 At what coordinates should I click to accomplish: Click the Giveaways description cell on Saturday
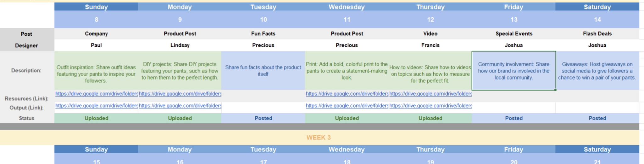pos(597,71)
